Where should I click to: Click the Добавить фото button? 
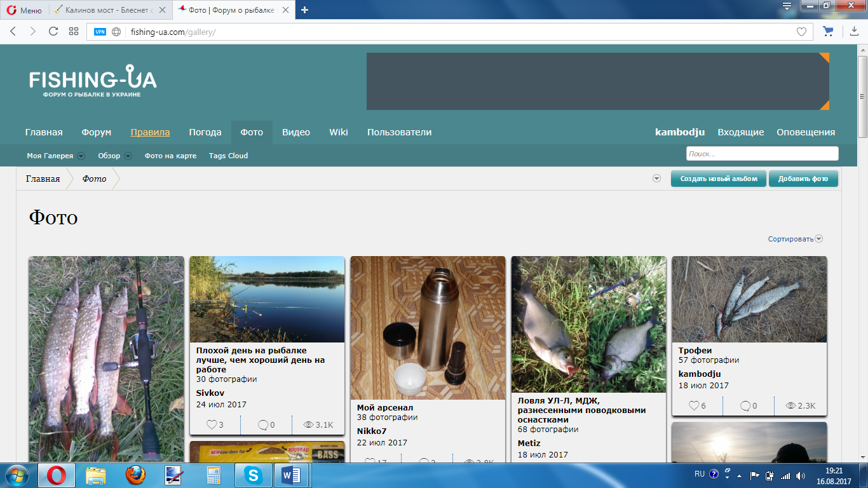click(803, 179)
